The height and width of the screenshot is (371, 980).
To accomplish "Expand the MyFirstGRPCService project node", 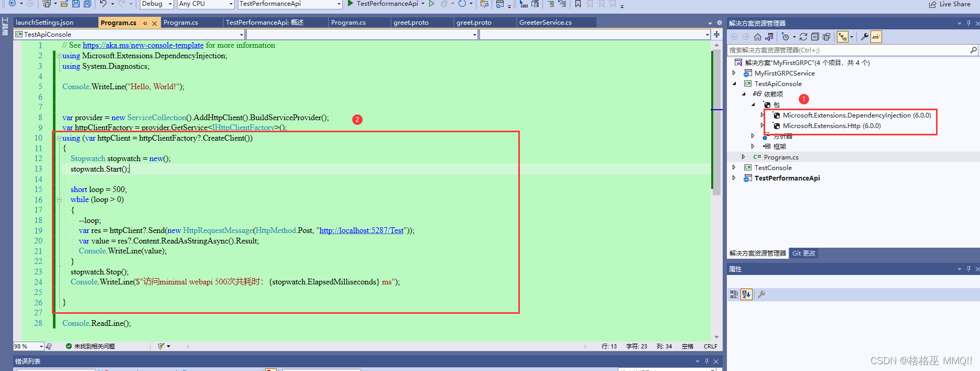I will pyautogui.click(x=734, y=73).
